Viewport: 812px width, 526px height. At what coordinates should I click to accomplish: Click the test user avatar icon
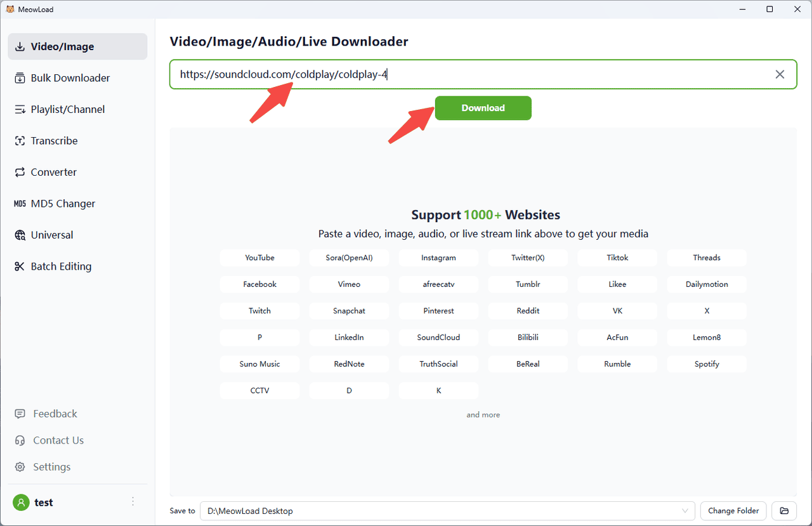click(x=21, y=503)
